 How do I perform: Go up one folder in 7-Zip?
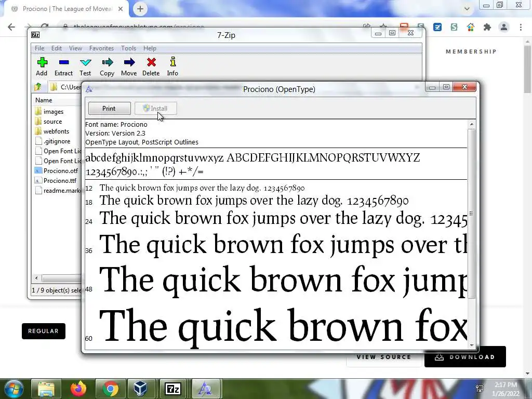[x=37, y=87]
